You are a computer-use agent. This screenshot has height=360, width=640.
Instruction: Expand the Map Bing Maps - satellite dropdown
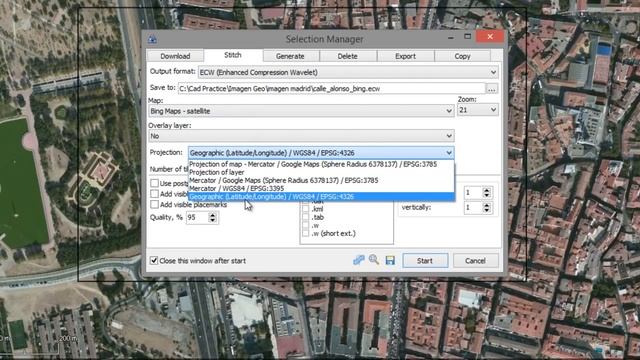[301, 111]
